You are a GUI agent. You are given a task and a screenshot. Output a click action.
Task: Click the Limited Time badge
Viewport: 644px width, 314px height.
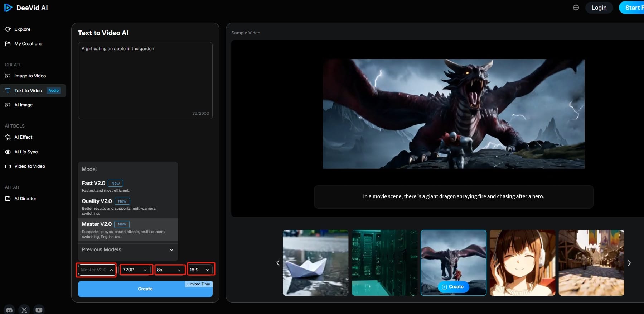pos(199,284)
